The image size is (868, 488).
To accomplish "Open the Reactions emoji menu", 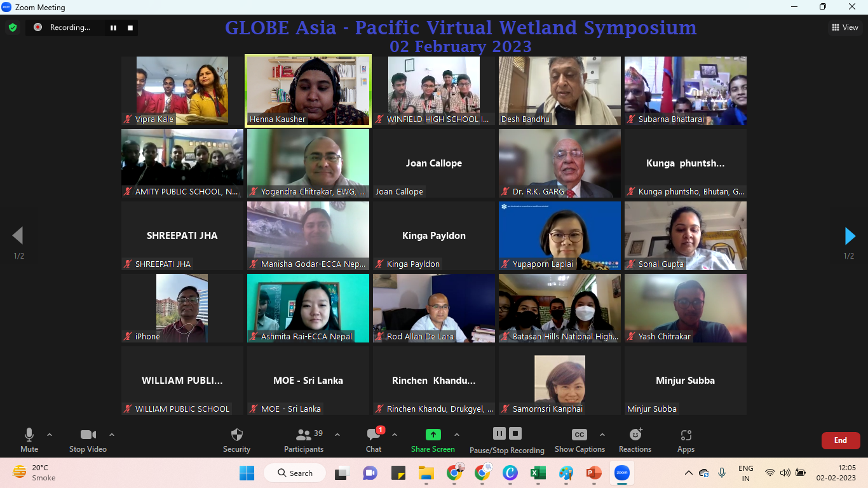I will pyautogui.click(x=635, y=435).
